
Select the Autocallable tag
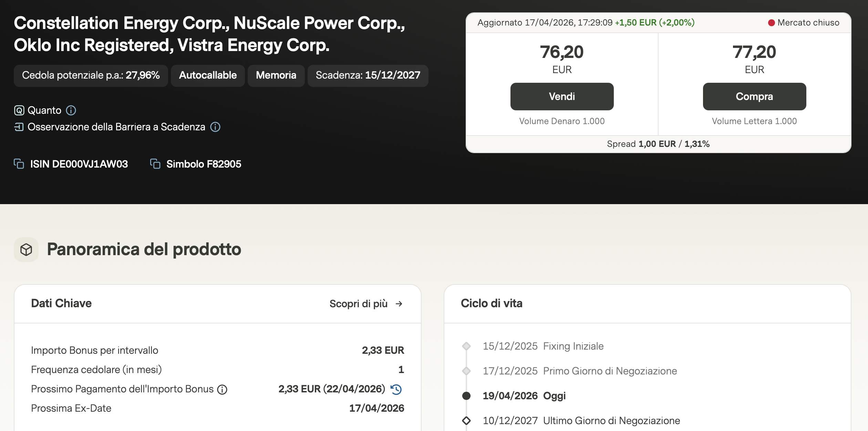208,76
